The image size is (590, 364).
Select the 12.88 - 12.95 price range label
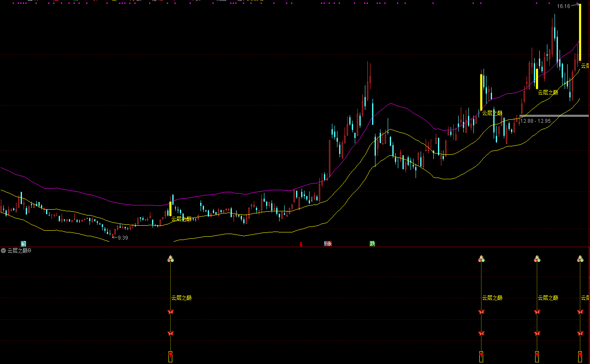click(x=536, y=121)
